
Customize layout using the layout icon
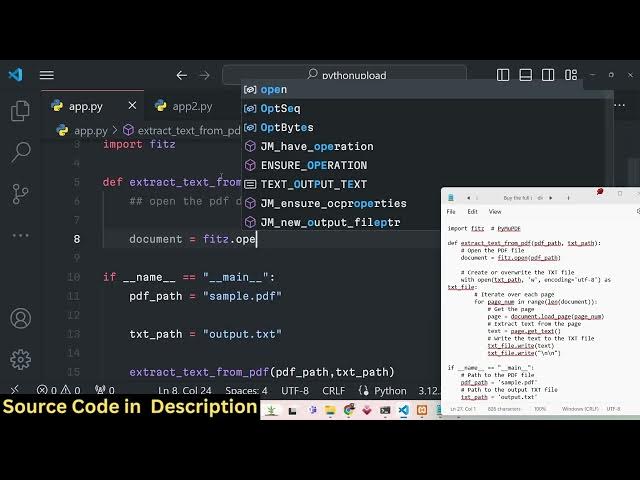coord(570,75)
